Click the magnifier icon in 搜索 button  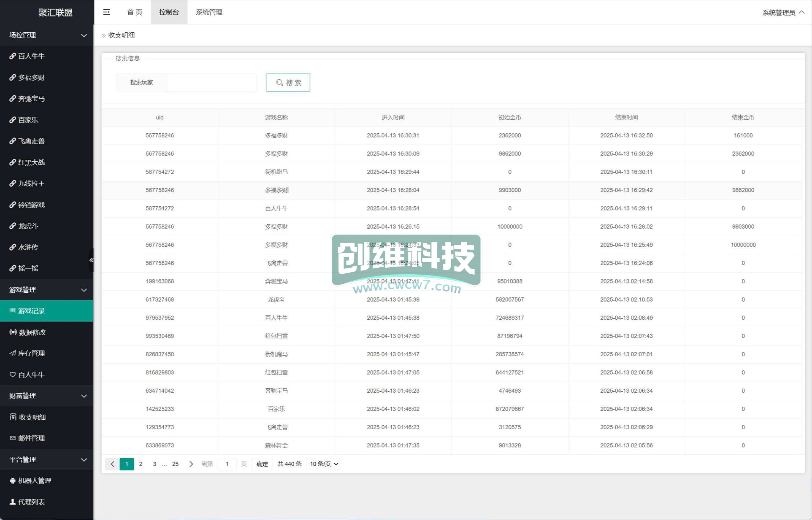(279, 83)
